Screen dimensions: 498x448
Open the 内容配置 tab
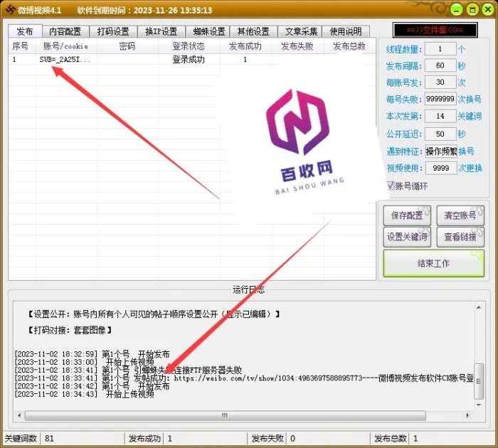65,31
